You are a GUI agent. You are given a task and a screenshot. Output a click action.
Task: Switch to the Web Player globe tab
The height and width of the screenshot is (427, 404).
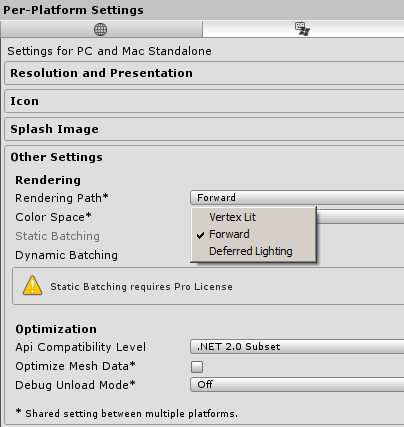click(x=100, y=29)
